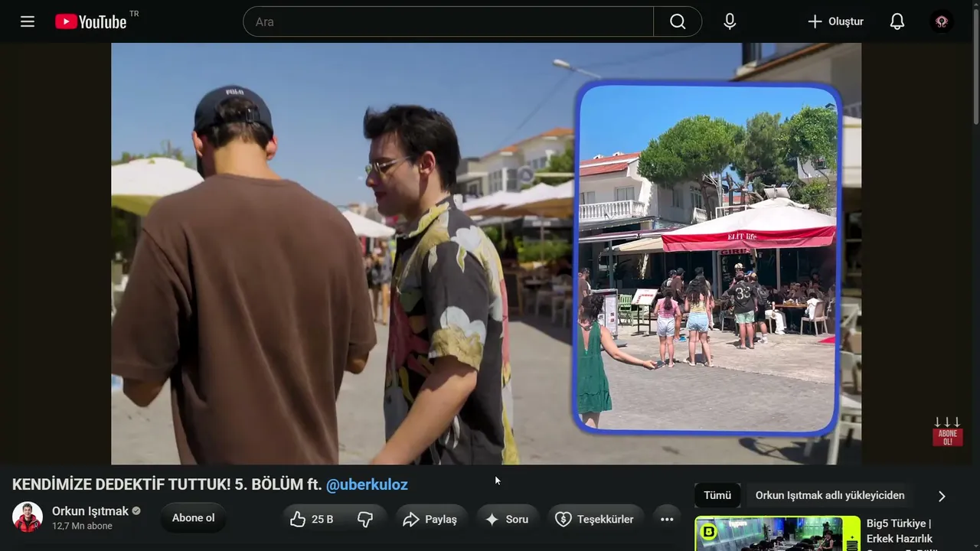This screenshot has height=551, width=980.
Task: Open the account avatar menu
Action: (942, 21)
